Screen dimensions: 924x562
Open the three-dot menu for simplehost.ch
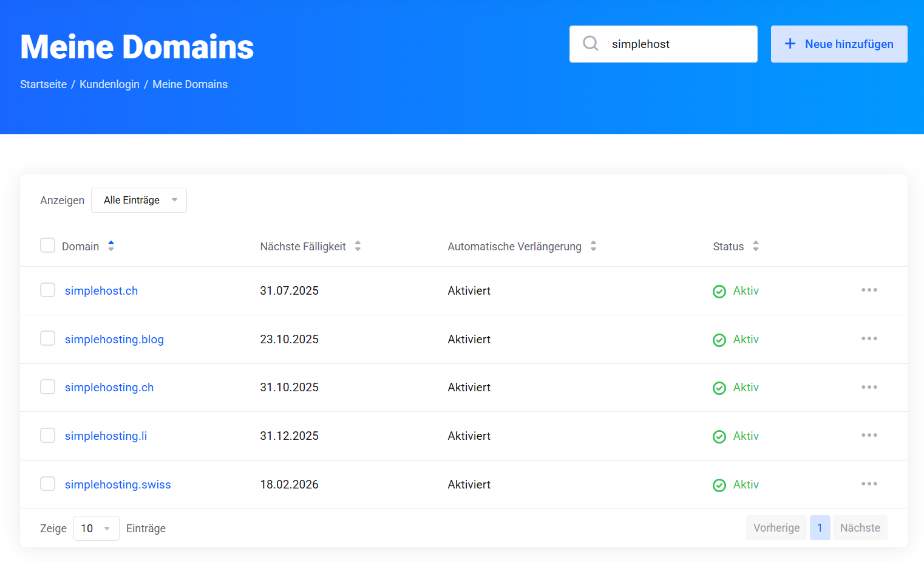click(869, 290)
